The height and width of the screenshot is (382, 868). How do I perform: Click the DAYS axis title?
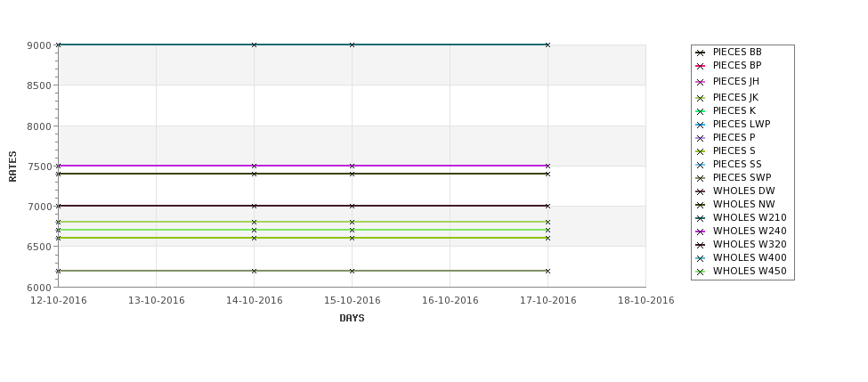352,319
